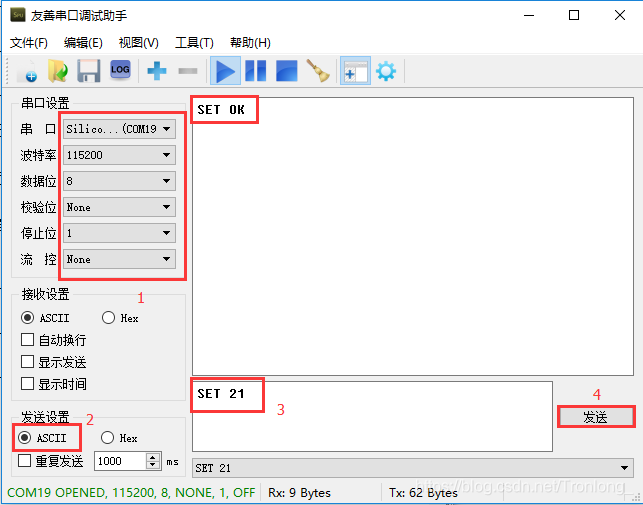Click the Tx: 62 Bytes status text
Screen dimensions: 643x505
tap(423, 493)
